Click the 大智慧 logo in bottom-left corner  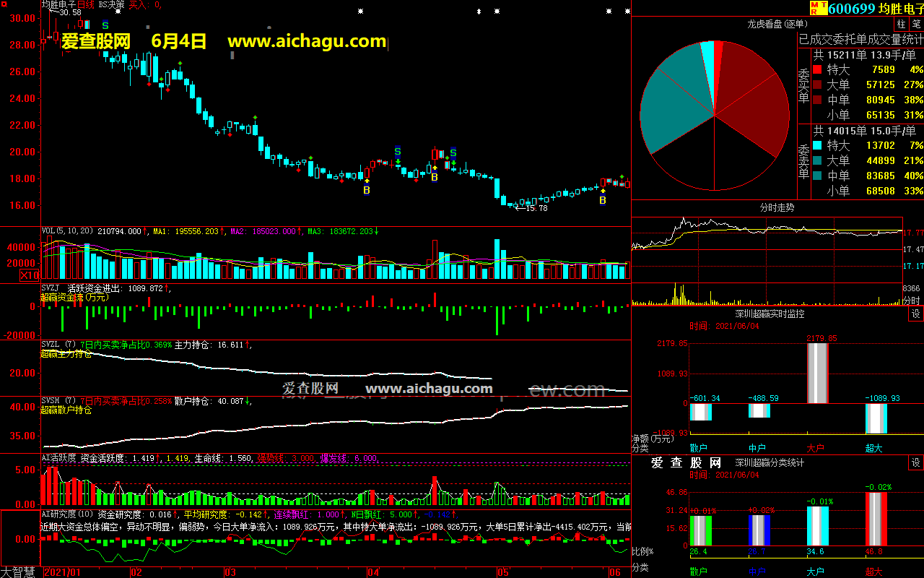(19, 571)
